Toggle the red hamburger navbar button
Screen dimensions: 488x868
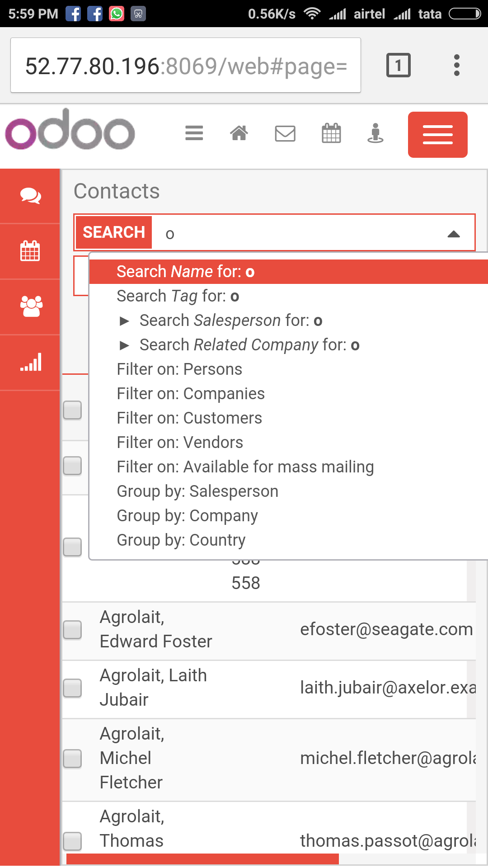point(437,135)
